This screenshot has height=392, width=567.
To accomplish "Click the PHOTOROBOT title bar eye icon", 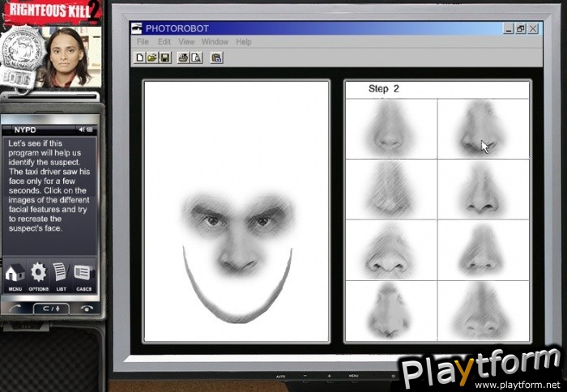I will [136, 28].
